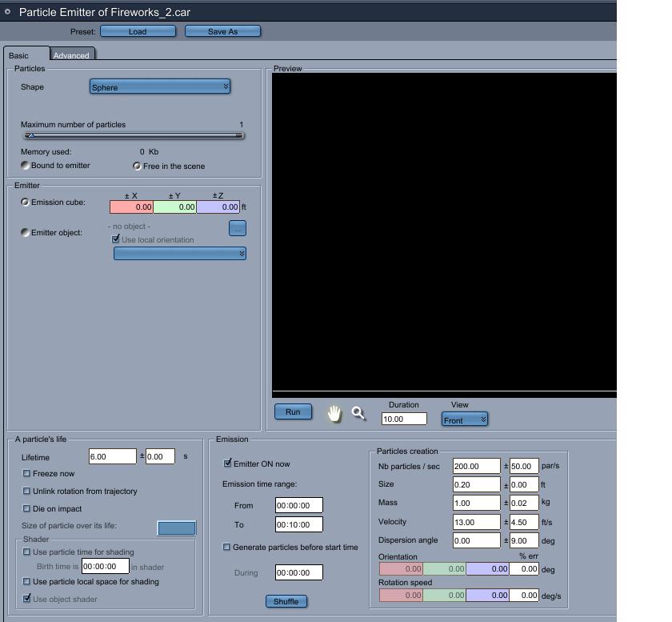
Task: Click the Emission cube Y field
Action: tap(175, 207)
